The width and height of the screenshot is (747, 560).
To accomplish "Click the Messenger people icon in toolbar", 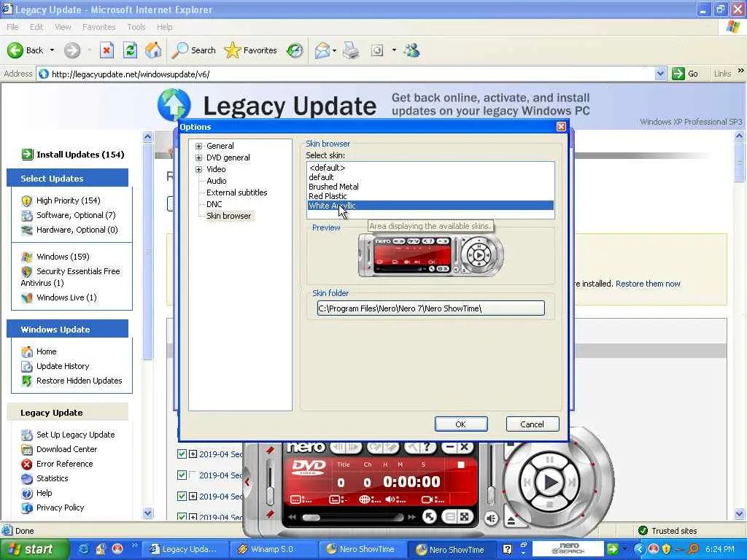I will [411, 50].
